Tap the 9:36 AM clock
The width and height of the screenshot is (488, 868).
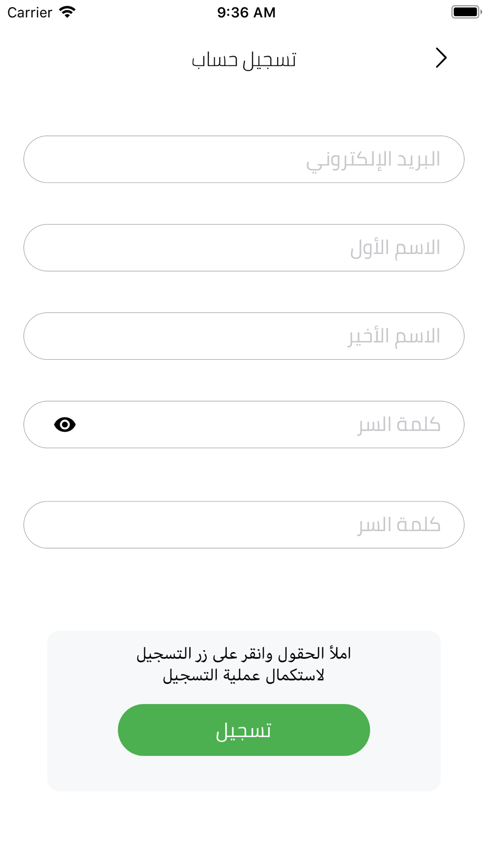[246, 12]
